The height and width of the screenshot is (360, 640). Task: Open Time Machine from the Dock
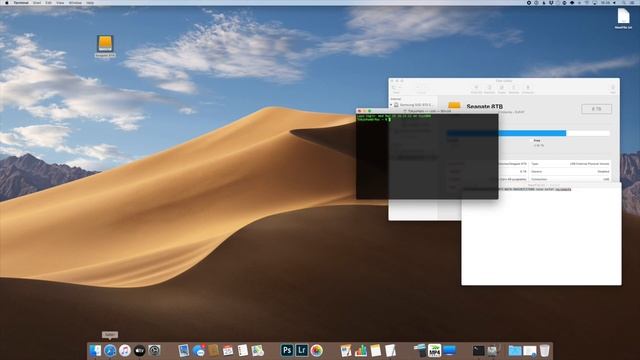point(154,350)
